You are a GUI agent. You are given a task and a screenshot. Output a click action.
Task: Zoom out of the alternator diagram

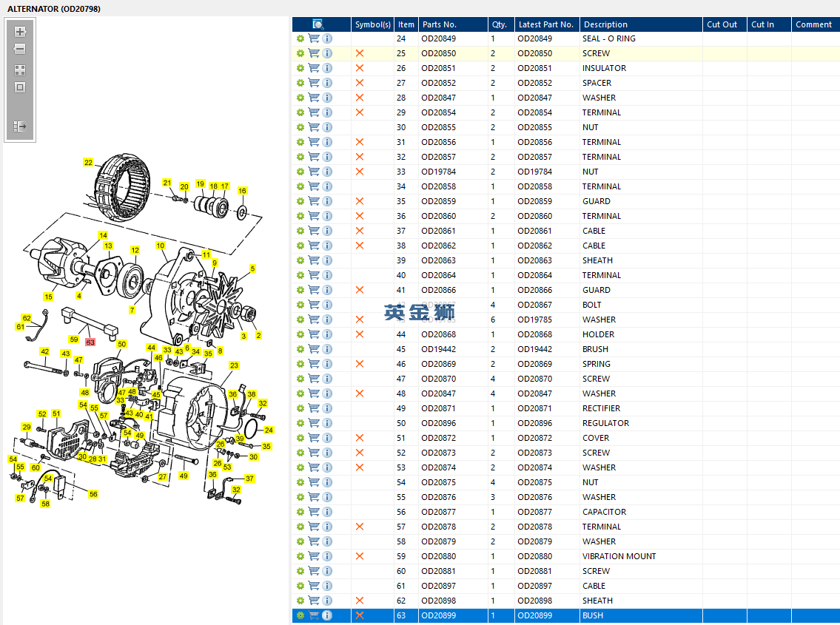click(20, 49)
